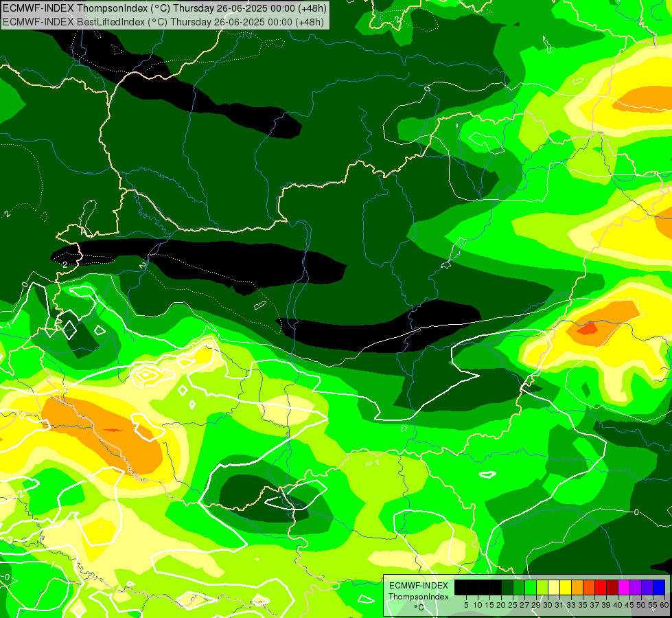Click legend tick value 31
672x618 pixels.
pyautogui.click(x=559, y=605)
